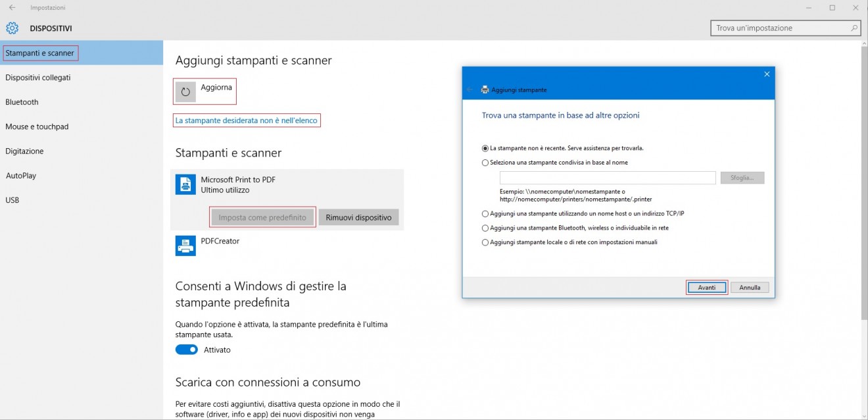Image resolution: width=868 pixels, height=420 pixels.
Task: Click Annulla button in dialog
Action: pos(750,288)
